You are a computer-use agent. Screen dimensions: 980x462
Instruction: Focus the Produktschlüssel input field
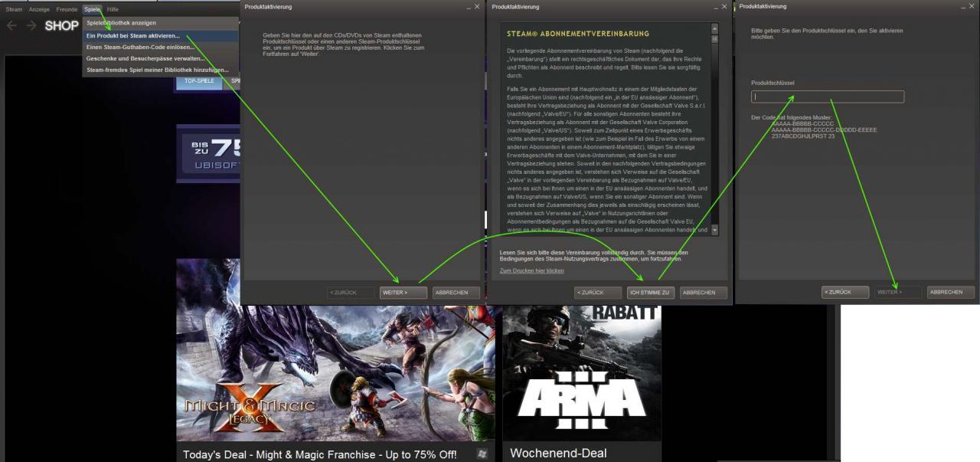click(827, 97)
